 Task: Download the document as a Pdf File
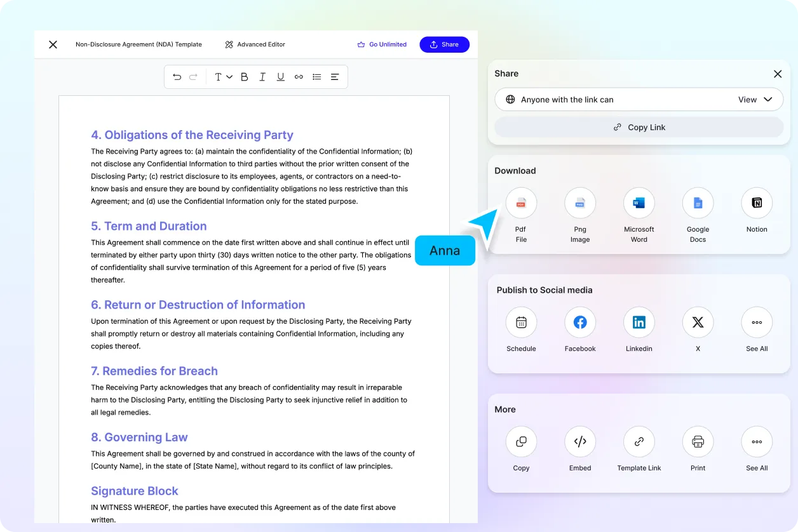tap(521, 203)
